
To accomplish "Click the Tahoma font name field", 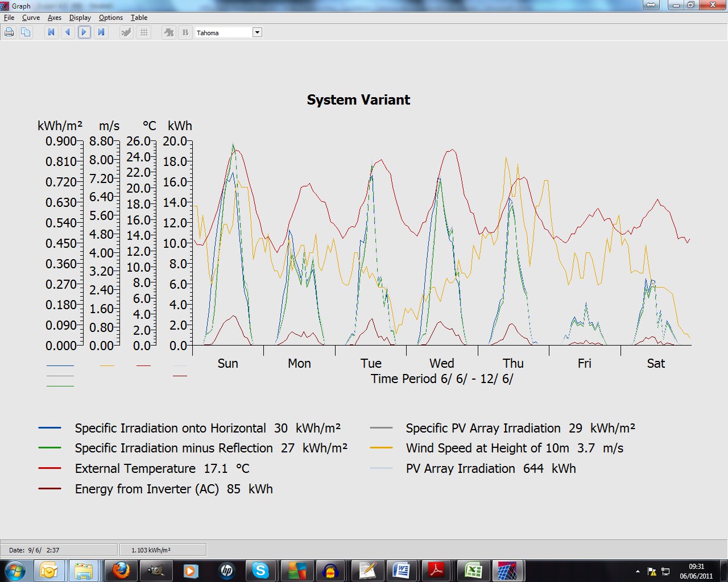I will 224,32.
